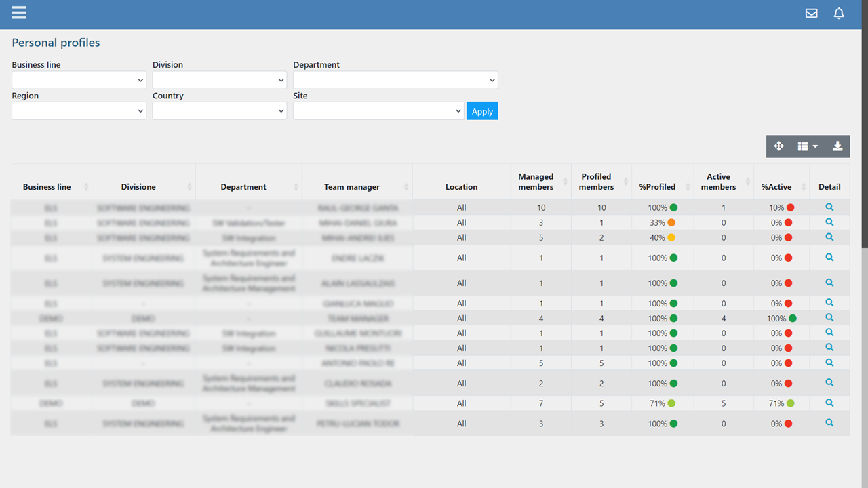Open the hamburger navigation menu
The height and width of the screenshot is (488, 868).
pos(19,13)
